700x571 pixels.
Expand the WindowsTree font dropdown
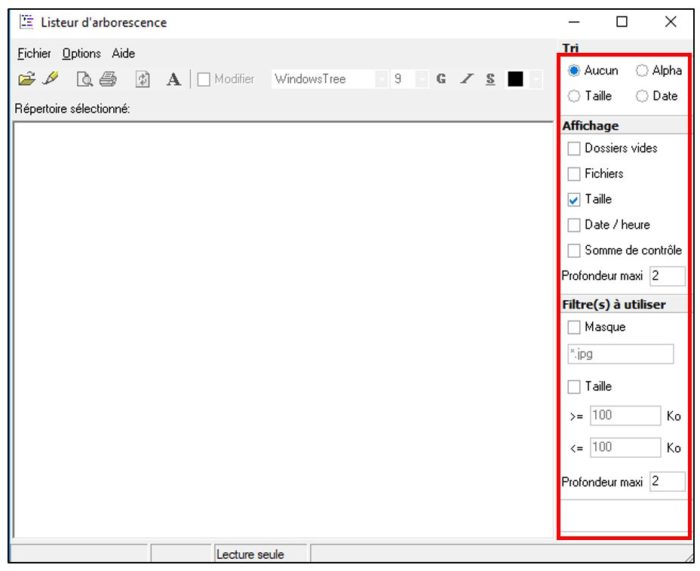381,79
